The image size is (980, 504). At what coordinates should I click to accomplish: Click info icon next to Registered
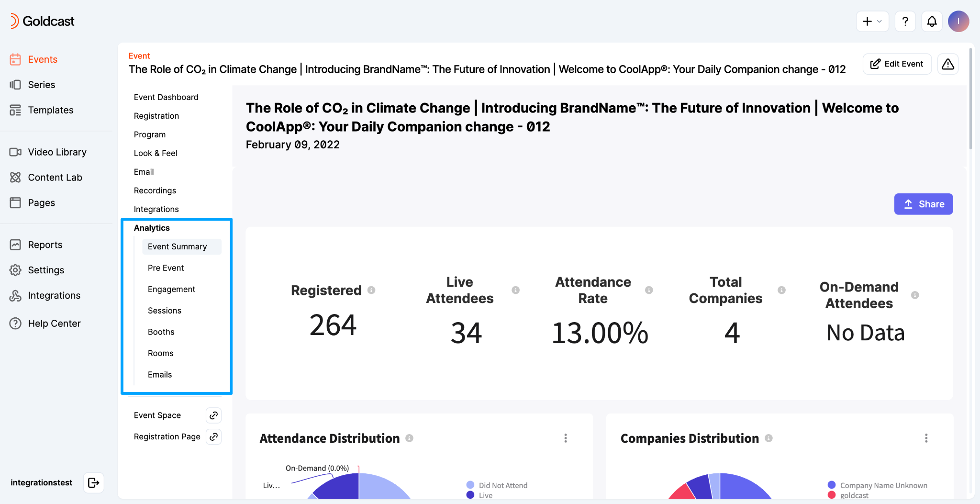[371, 290]
